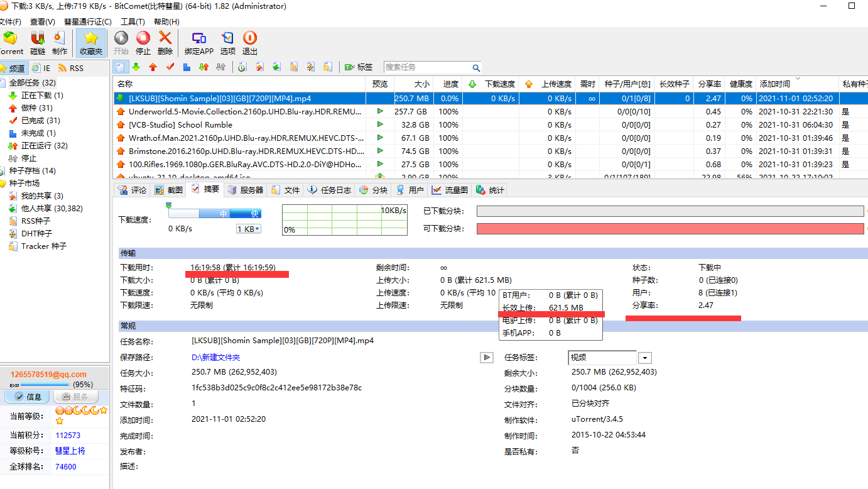Screen dimensions: 868x489
Task: Open 绑定APP bind app tool
Action: [198, 43]
